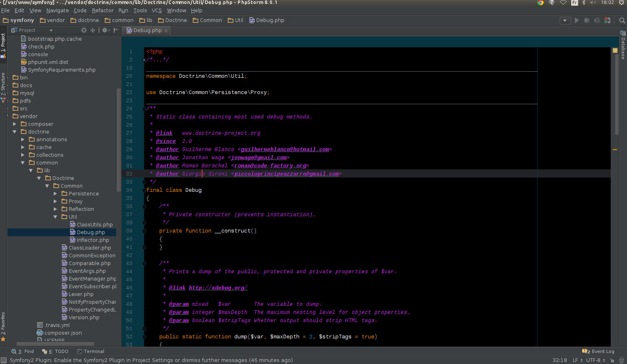Image resolution: width=627 pixels, height=364 pixels.
Task: Click the tool windows toggle icon at bottom-left
Action: click(3, 360)
